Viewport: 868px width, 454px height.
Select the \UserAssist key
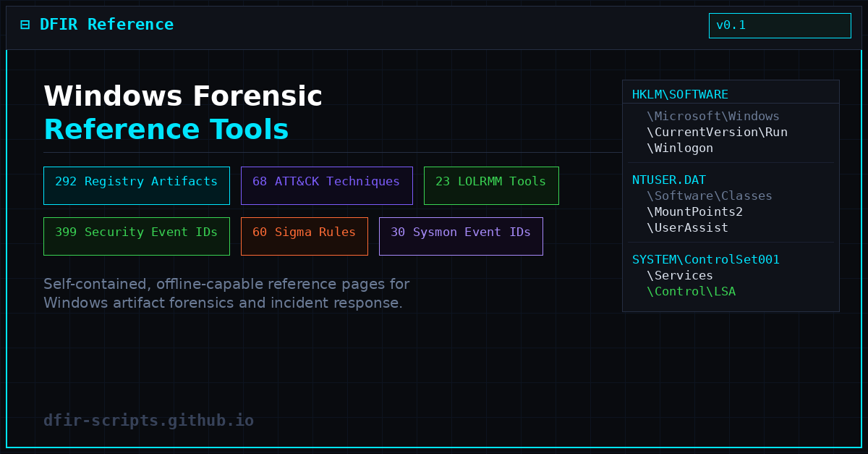coord(687,227)
